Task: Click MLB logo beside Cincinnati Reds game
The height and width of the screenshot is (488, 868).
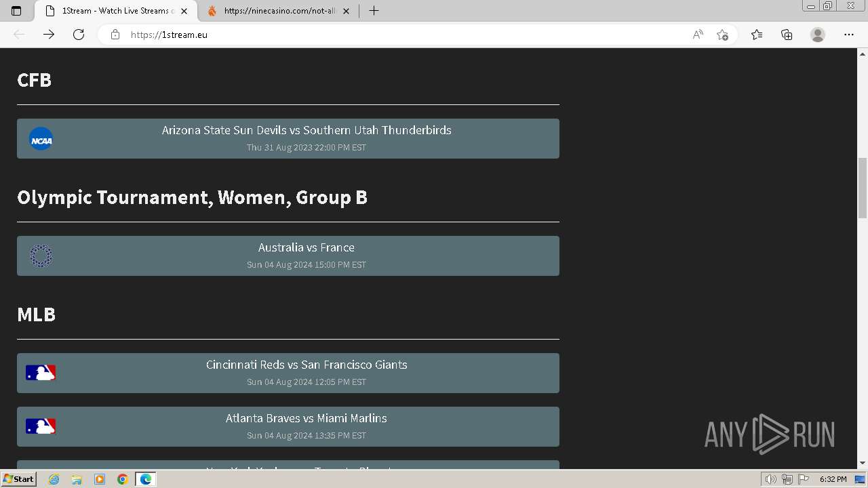Action: [x=41, y=373]
